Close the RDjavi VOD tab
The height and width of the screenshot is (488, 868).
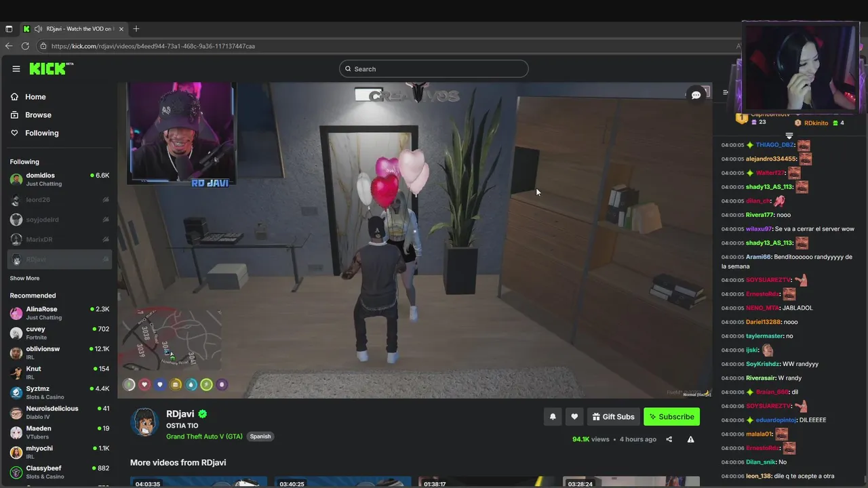tap(121, 29)
